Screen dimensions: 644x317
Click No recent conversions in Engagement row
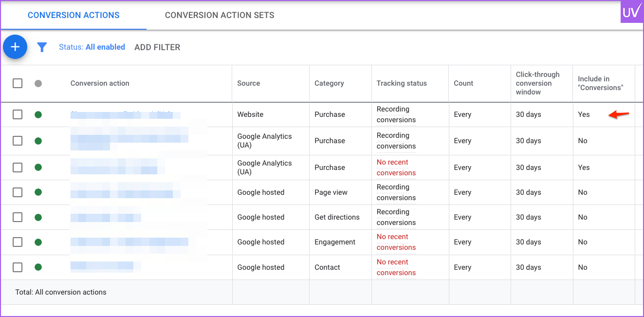pyautogui.click(x=396, y=242)
